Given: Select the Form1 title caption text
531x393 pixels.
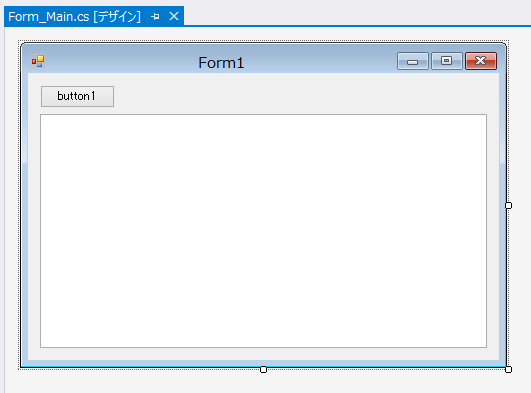Looking at the screenshot, I should (x=221, y=63).
